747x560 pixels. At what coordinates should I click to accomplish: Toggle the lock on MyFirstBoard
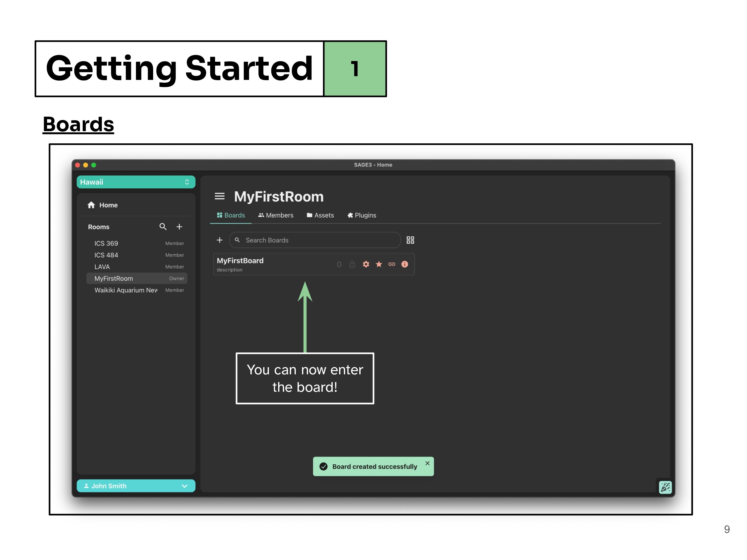pyautogui.click(x=352, y=264)
